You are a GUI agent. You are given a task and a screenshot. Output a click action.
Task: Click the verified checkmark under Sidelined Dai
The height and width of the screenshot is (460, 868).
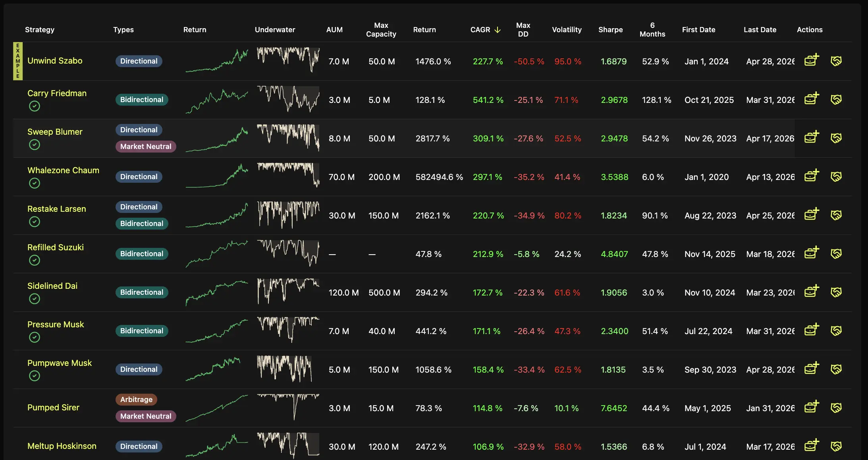(35, 299)
